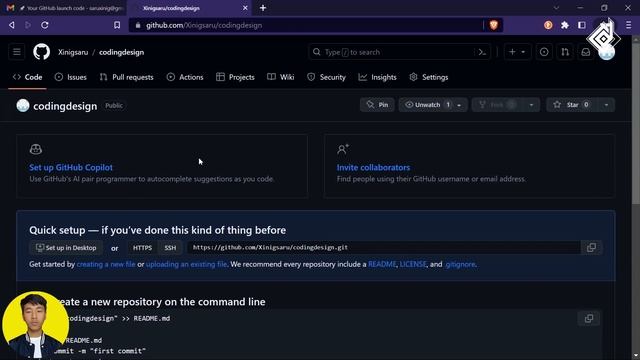The height and width of the screenshot is (360, 640).
Task: Click the codingdesign breadcrumb link
Action: pyautogui.click(x=121, y=52)
